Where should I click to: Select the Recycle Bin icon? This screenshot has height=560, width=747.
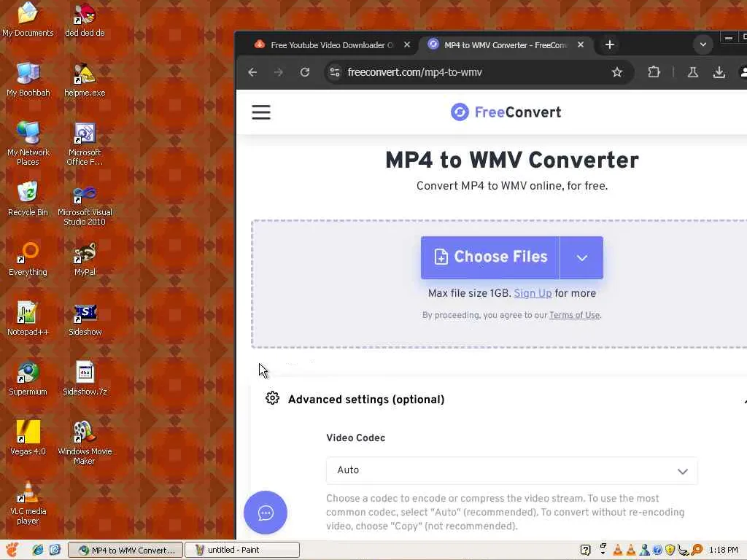28,199
